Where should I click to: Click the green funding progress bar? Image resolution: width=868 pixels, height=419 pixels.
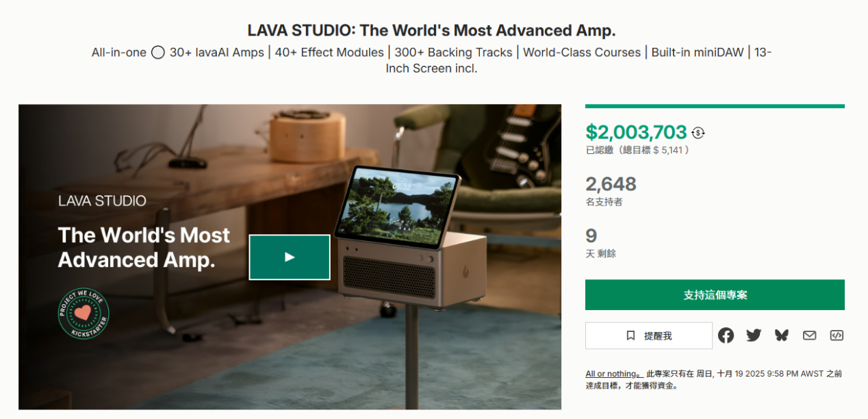(x=715, y=106)
